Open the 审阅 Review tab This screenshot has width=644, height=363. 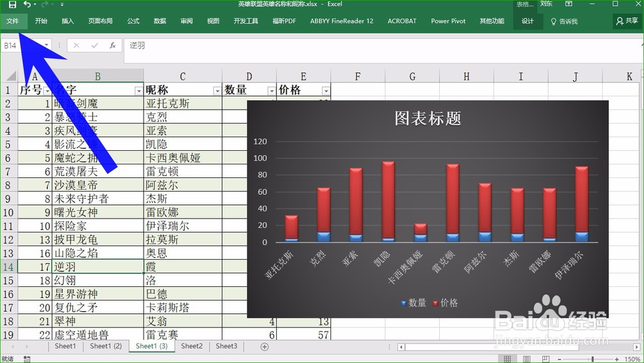point(187,21)
